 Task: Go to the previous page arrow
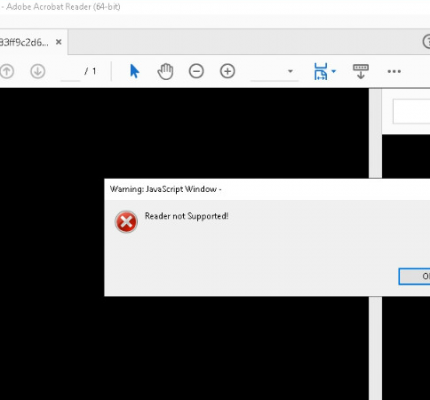pyautogui.click(x=7, y=71)
